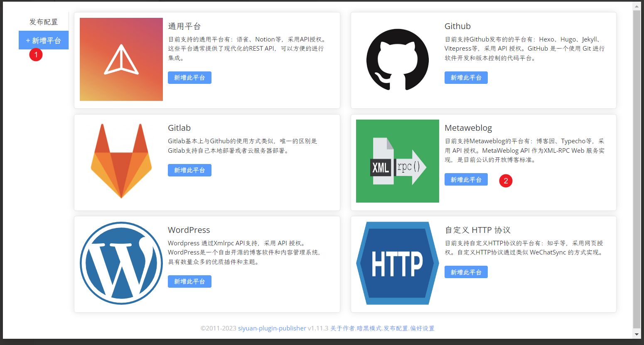
Task: Click the paper-plane logo of 通用平台
Action: click(x=121, y=59)
